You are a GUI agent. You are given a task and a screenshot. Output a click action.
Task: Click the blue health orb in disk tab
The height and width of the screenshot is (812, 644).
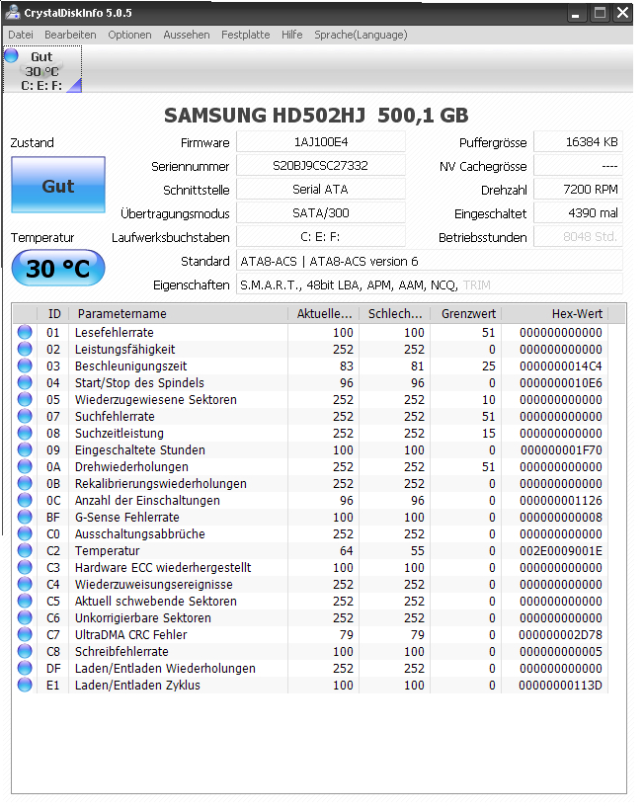pyautogui.click(x=12, y=55)
